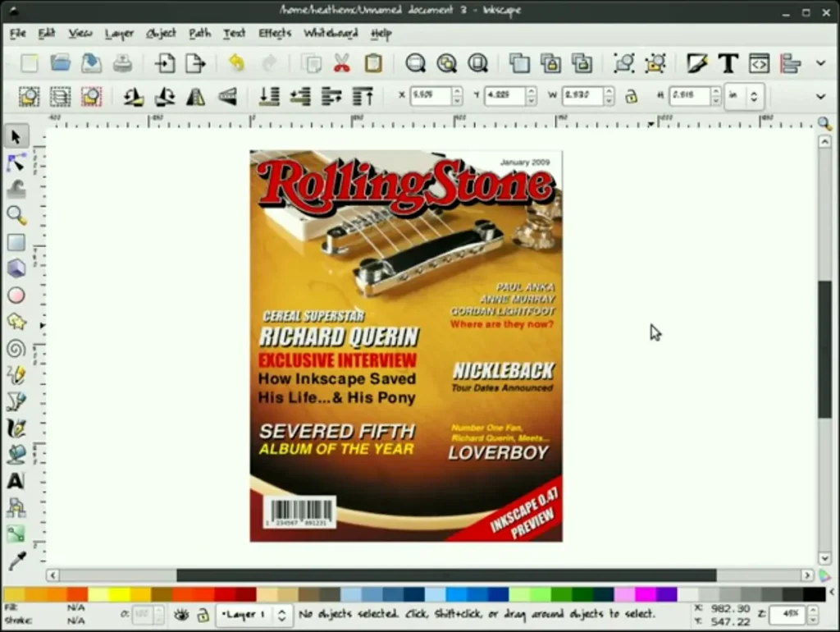The image size is (840, 632).
Task: Open the units dropdown showing in
Action: click(743, 97)
